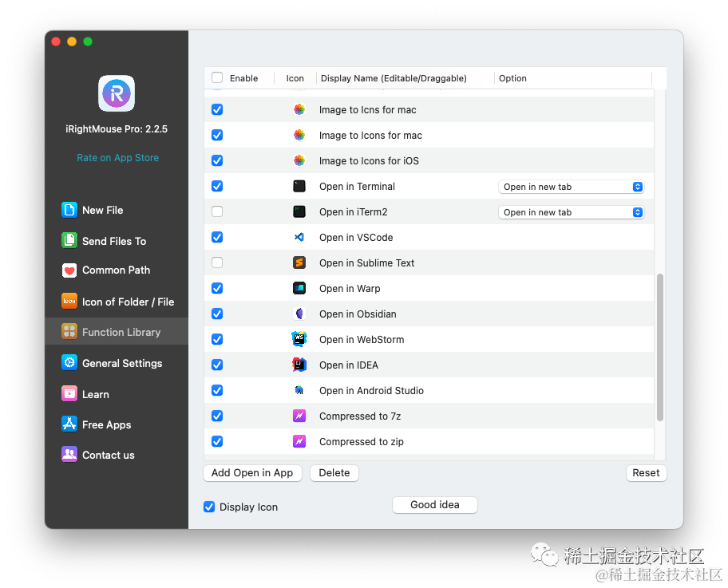Switch to Common Path section
Image resolution: width=728 pixels, height=588 pixels.
(x=116, y=270)
